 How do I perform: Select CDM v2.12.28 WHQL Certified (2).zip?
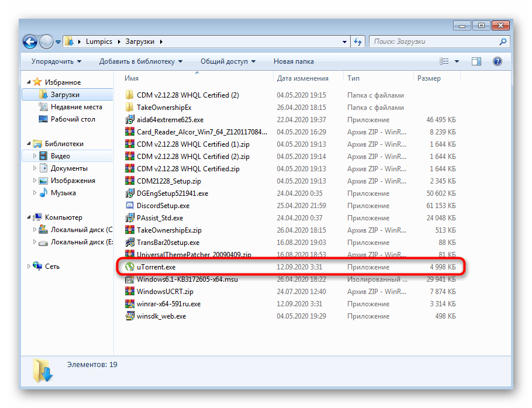point(193,156)
